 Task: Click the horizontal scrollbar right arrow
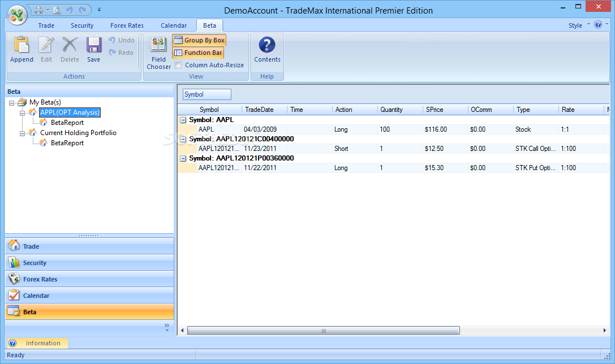(604, 331)
